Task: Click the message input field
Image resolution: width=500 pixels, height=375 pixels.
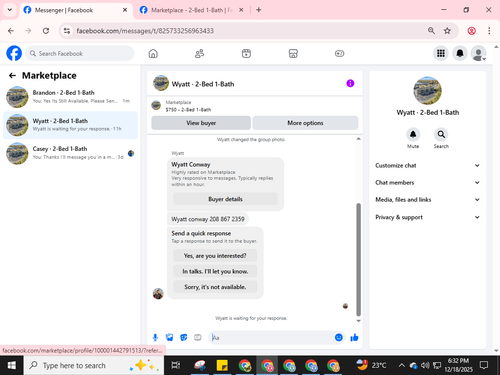Action: [x=272, y=338]
